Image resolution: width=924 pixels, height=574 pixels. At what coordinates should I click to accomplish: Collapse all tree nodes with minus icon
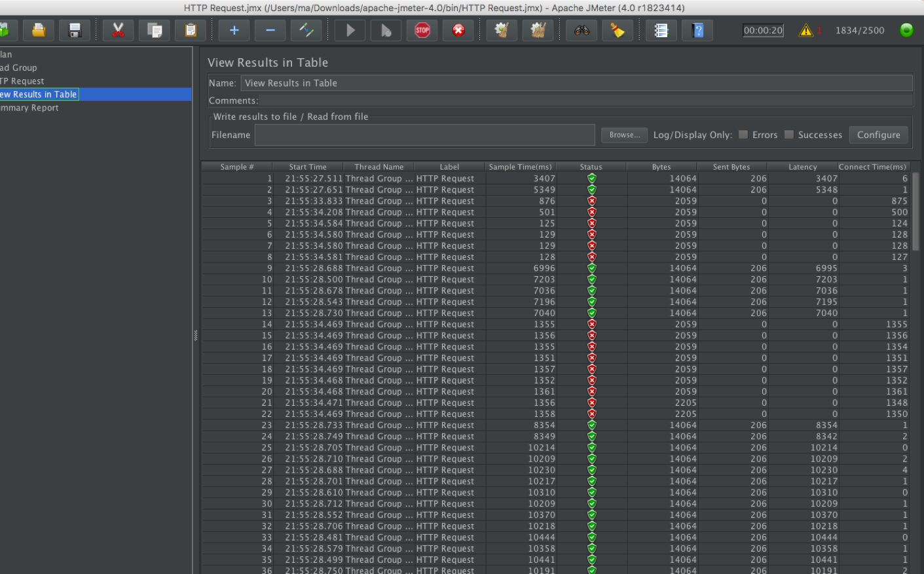270,30
